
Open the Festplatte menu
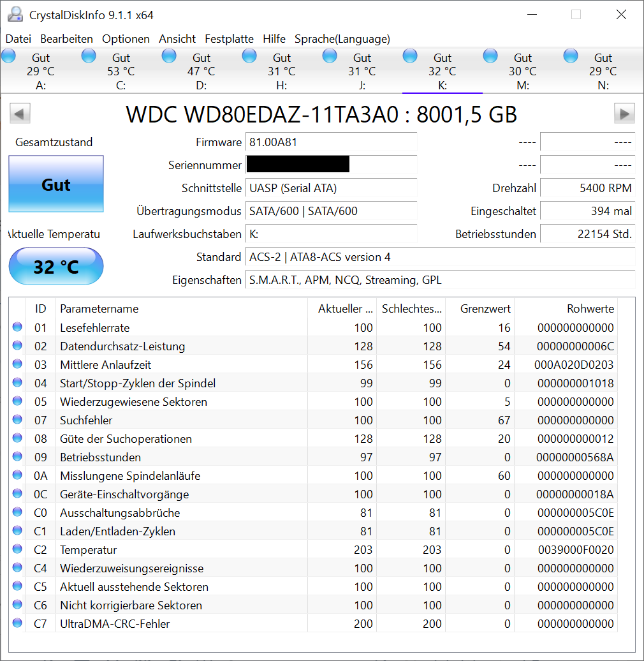(229, 39)
